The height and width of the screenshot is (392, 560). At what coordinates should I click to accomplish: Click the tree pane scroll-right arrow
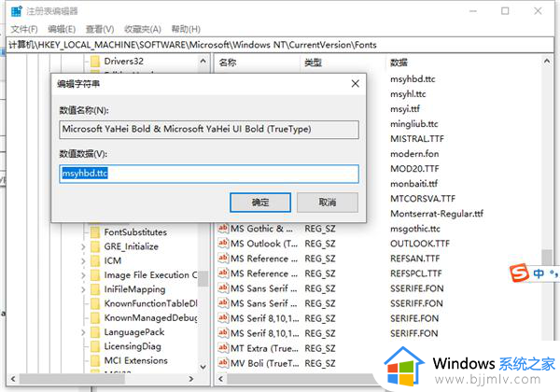click(x=191, y=379)
